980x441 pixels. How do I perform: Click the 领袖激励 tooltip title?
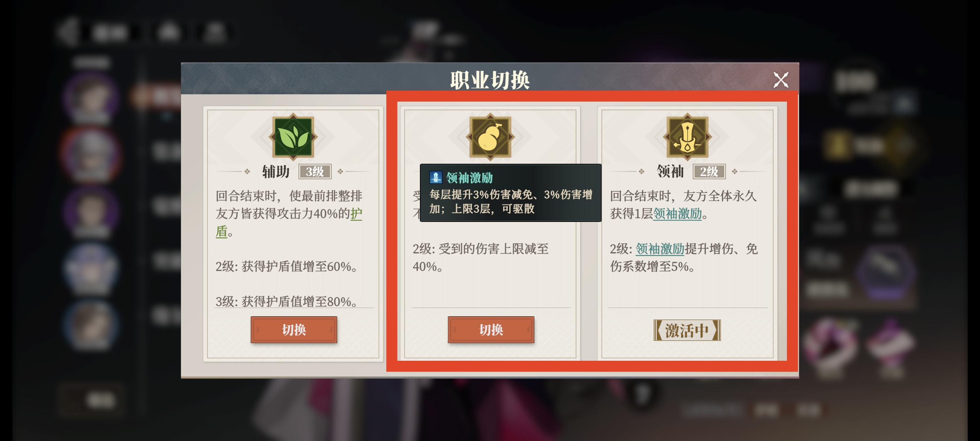[x=469, y=178]
